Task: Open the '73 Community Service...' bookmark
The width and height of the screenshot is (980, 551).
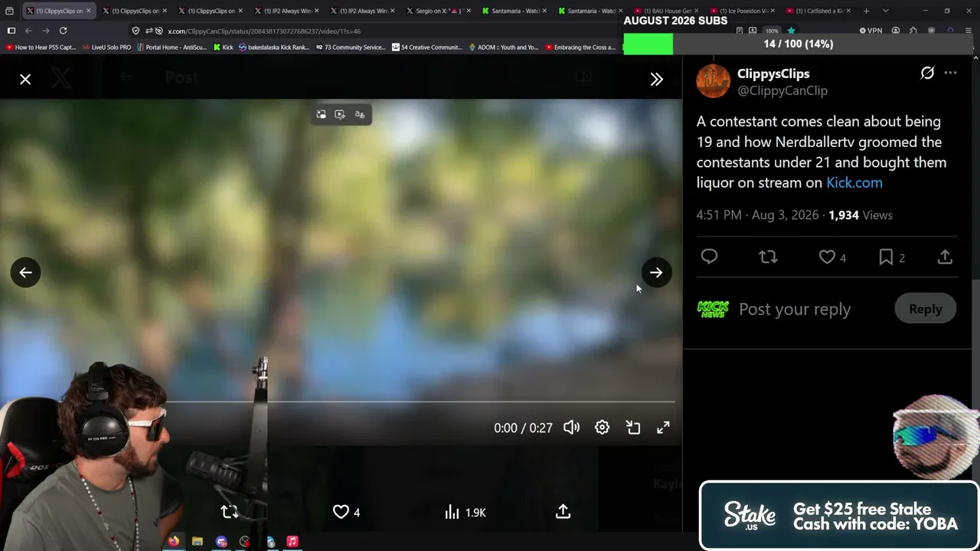Action: 351,47
